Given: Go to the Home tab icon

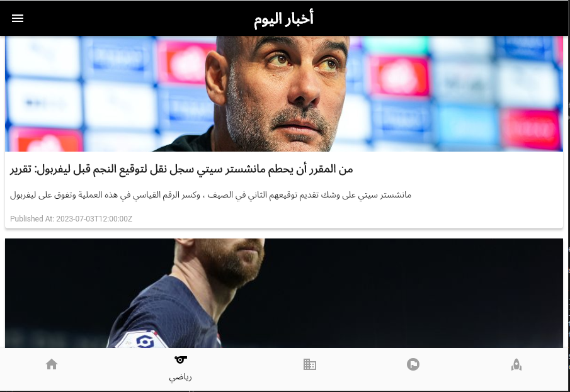Looking at the screenshot, I should 52,364.
